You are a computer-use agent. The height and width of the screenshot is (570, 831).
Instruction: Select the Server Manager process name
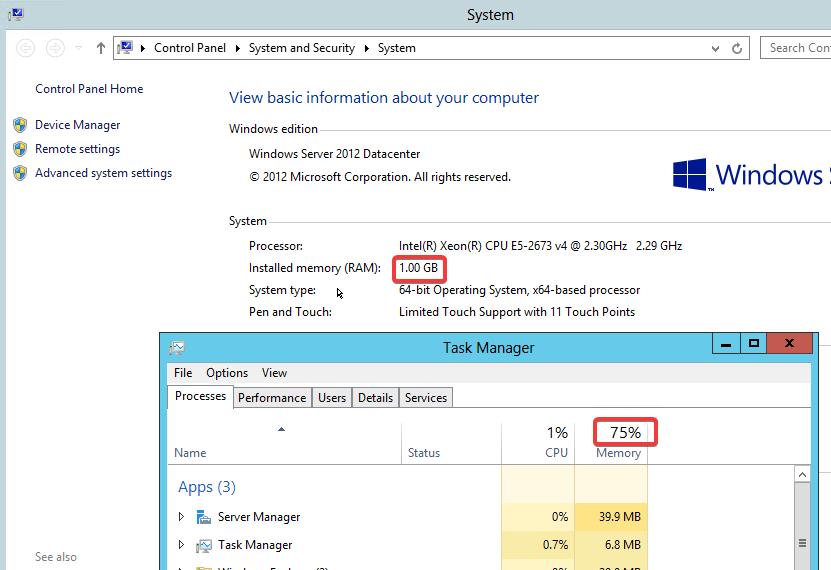(259, 517)
